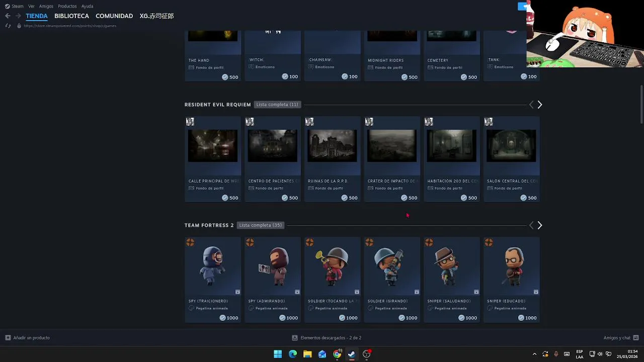Open Elementos descargados downloads status
This screenshot has height=362, width=644.
327,338
